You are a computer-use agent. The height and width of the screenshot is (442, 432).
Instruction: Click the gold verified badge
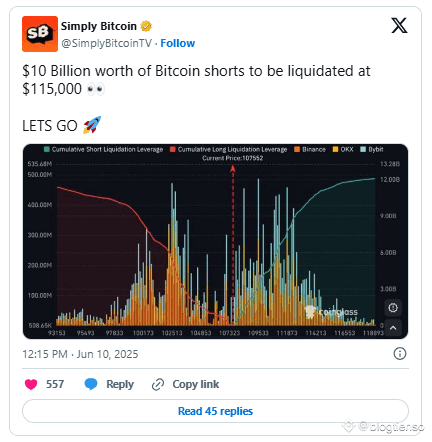(x=146, y=26)
